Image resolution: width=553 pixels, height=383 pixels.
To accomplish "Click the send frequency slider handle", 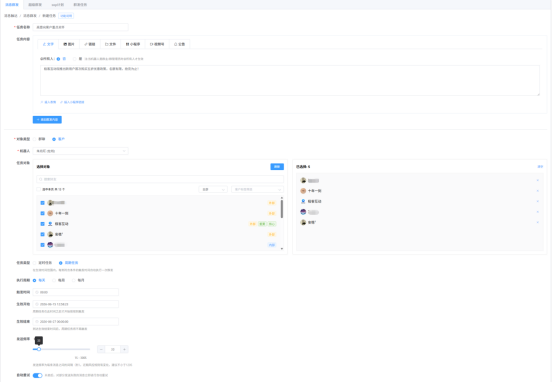I will (x=39, y=349).
